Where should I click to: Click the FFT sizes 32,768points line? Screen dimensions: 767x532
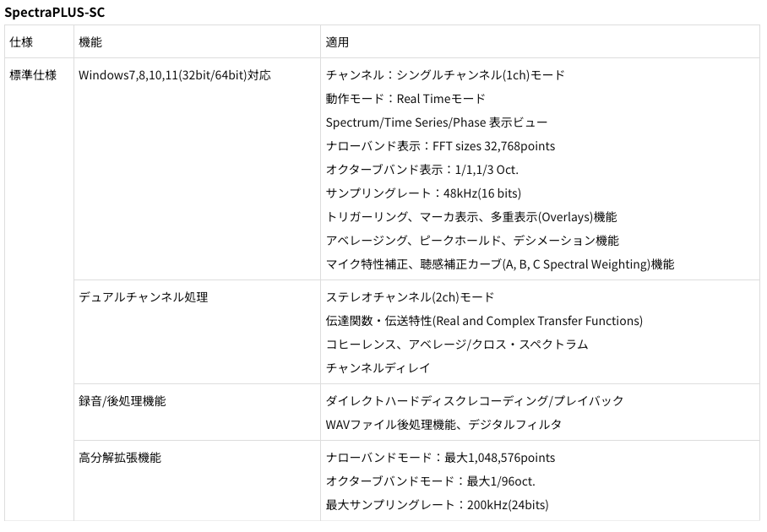pos(440,146)
